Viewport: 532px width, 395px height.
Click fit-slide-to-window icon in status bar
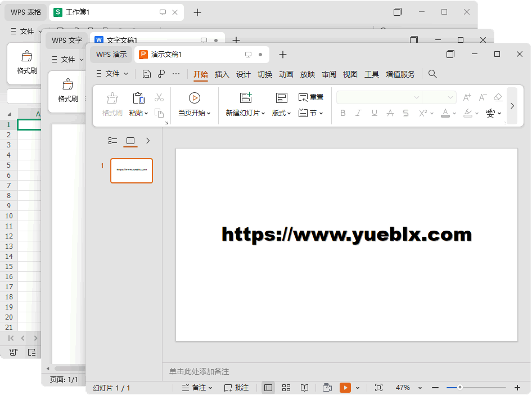[x=378, y=388]
